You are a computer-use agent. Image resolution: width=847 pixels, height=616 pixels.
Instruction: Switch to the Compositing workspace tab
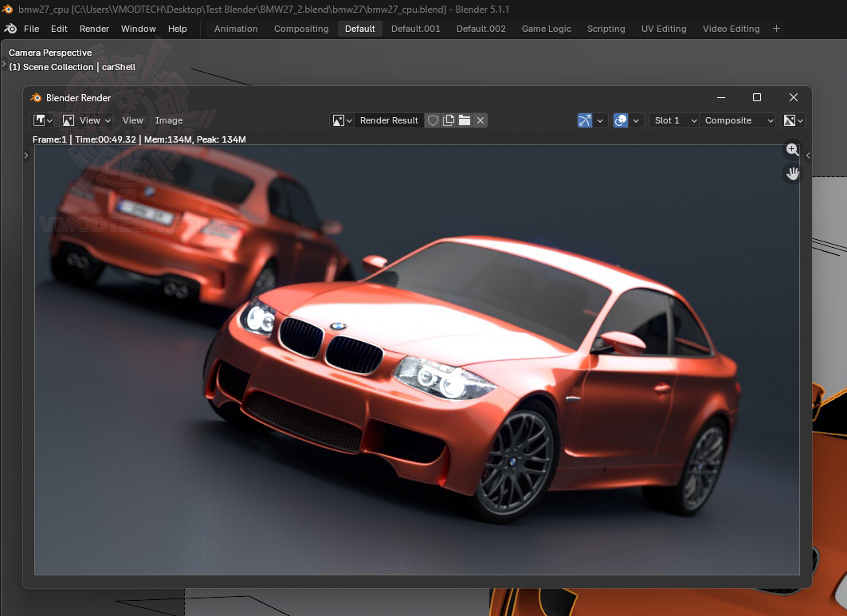(301, 29)
